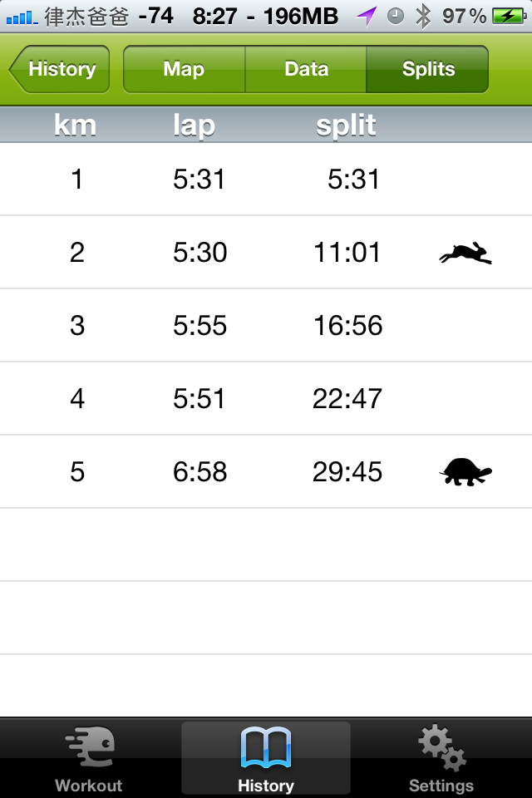Select the kilometer 1 split row
This screenshot has width=532, height=798.
266,180
